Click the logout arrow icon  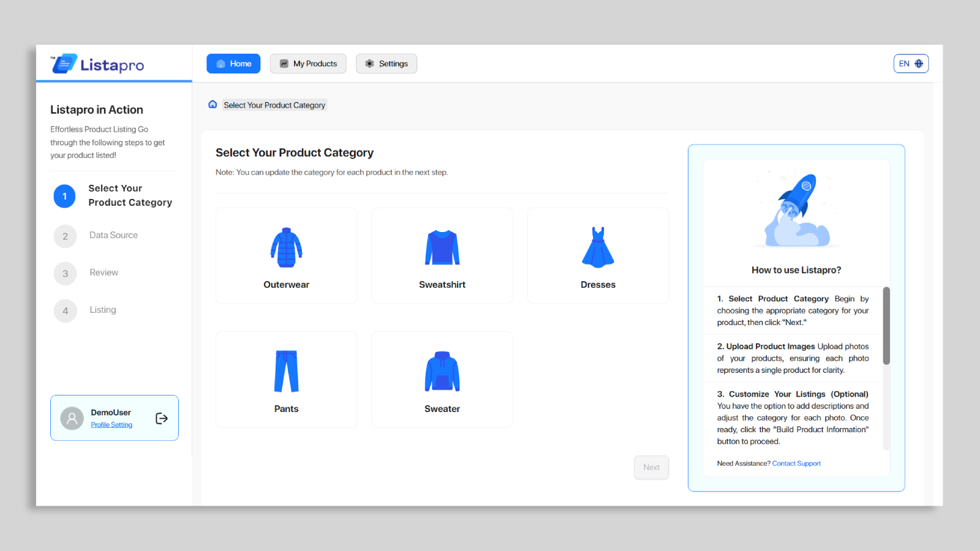(162, 418)
